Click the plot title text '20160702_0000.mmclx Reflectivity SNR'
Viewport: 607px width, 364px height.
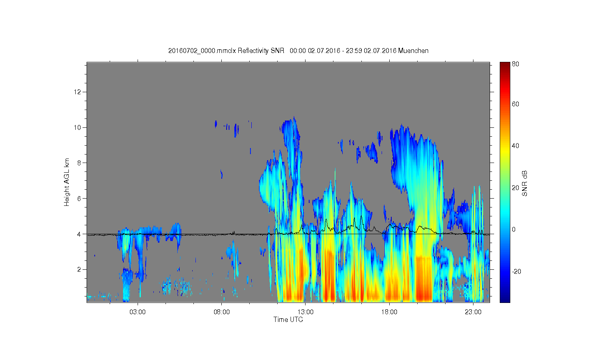click(x=227, y=51)
